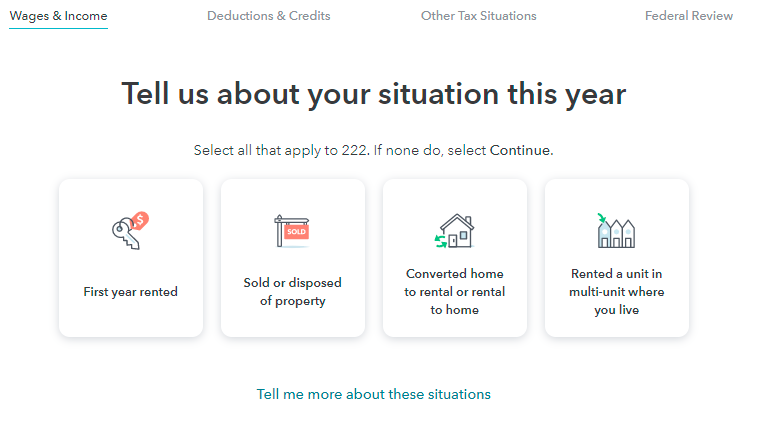Image resolution: width=760 pixels, height=446 pixels.
Task: Click the SOLD sign icon
Action: 292,231
